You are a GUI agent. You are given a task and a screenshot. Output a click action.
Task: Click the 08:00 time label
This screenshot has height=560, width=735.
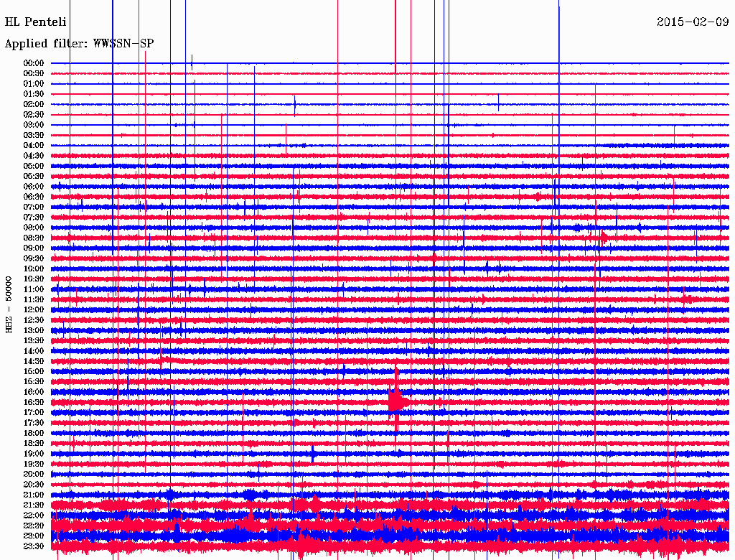(x=33, y=228)
